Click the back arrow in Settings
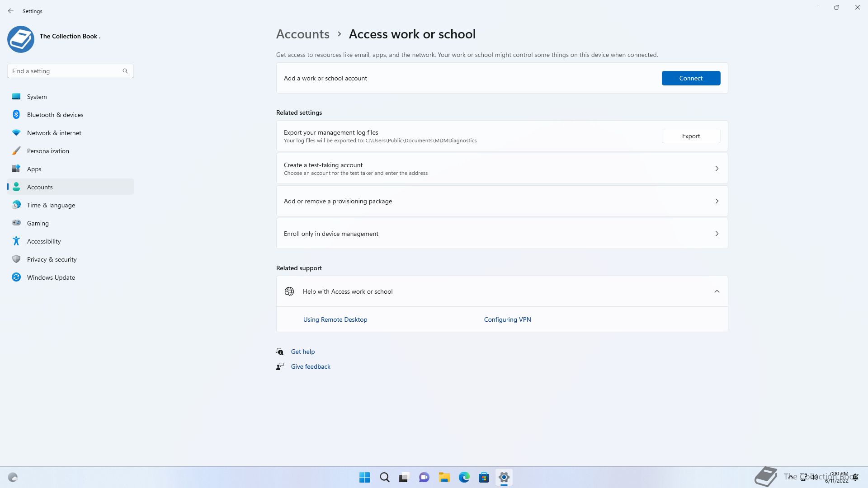 [11, 11]
